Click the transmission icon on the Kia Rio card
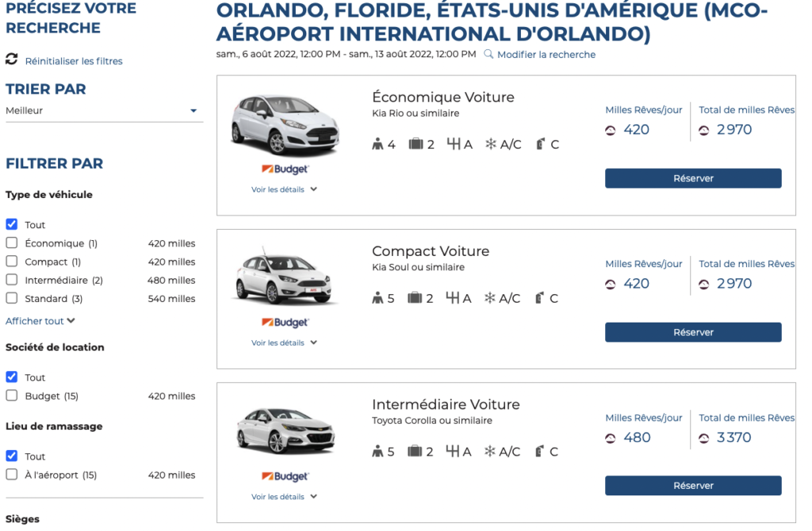 tap(454, 144)
